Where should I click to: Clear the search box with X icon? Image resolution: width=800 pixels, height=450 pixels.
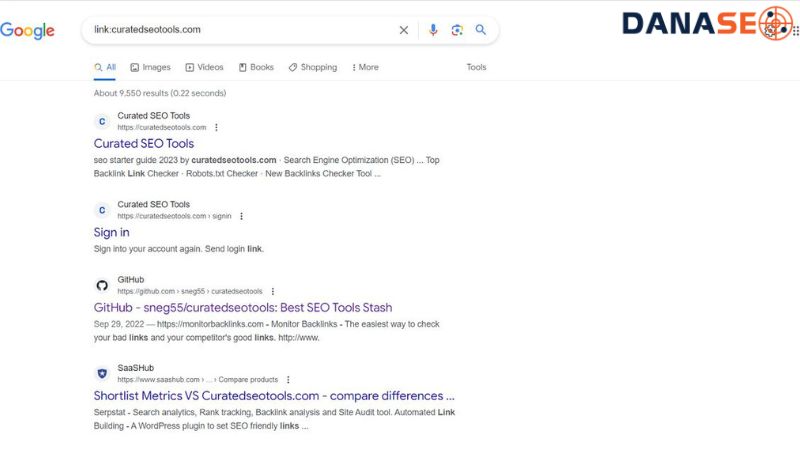(404, 30)
